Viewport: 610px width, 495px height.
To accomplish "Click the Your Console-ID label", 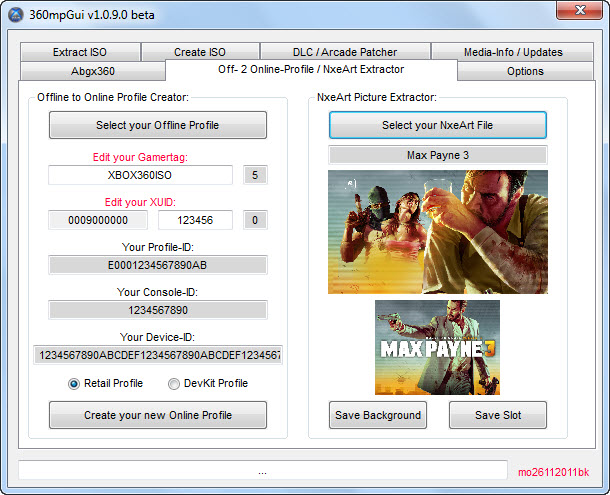I will 157,292.
